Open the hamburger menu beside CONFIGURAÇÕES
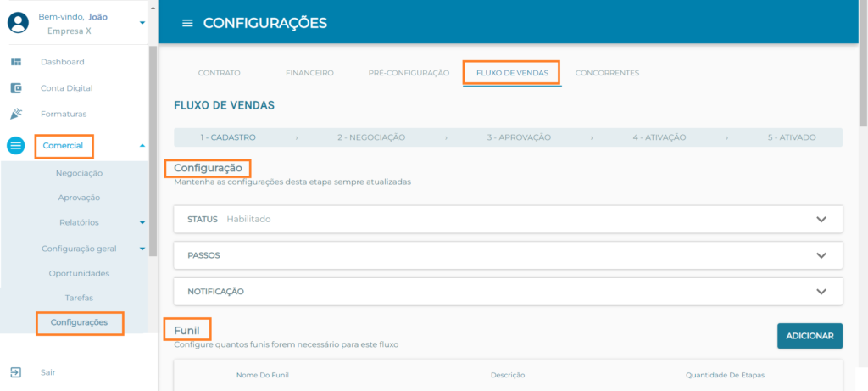Screen dimensions: 868x391 tap(187, 23)
